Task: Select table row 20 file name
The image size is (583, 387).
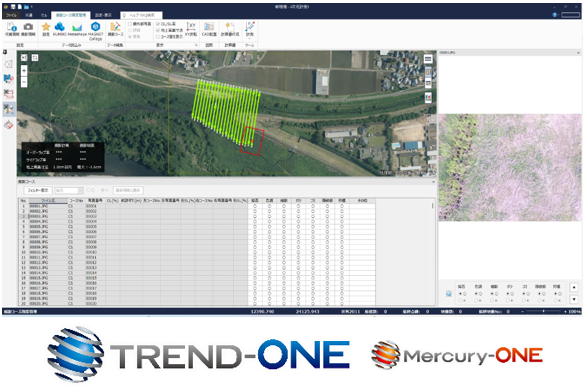Action: pos(39,304)
